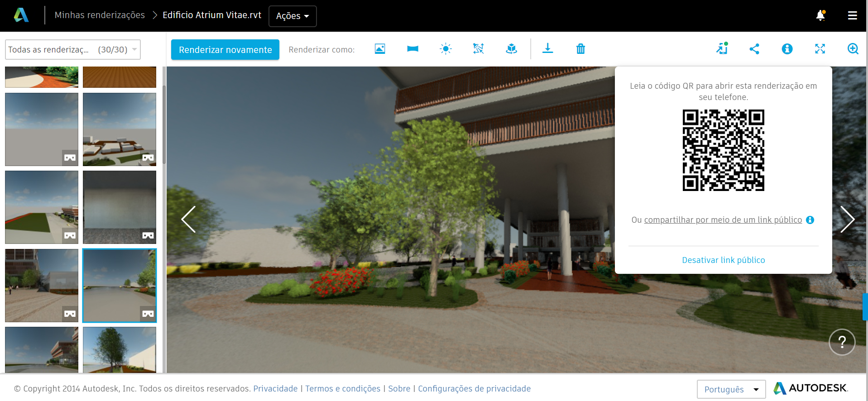This screenshot has width=868, height=401.
Task: Render as panorama icon
Action: [x=412, y=49]
